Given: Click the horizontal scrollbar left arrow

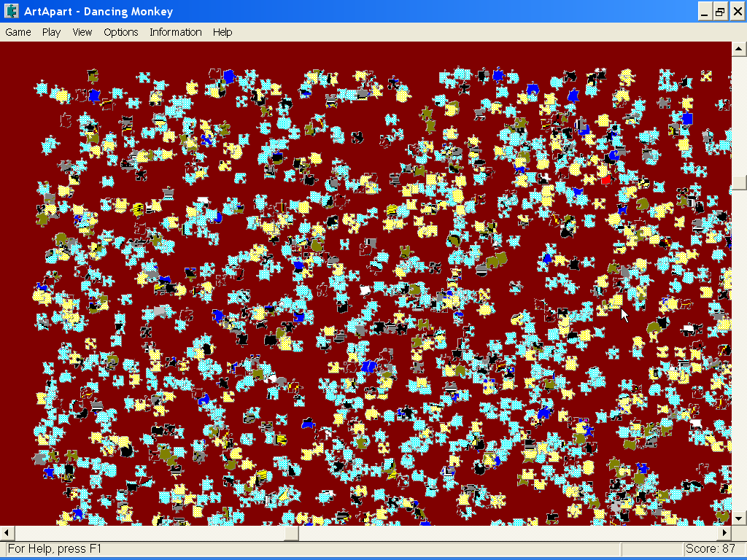Looking at the screenshot, I should point(7,533).
